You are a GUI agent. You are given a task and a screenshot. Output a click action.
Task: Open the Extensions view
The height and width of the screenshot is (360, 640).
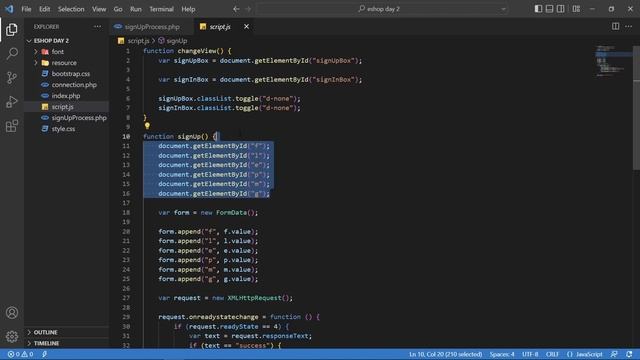coord(12,126)
